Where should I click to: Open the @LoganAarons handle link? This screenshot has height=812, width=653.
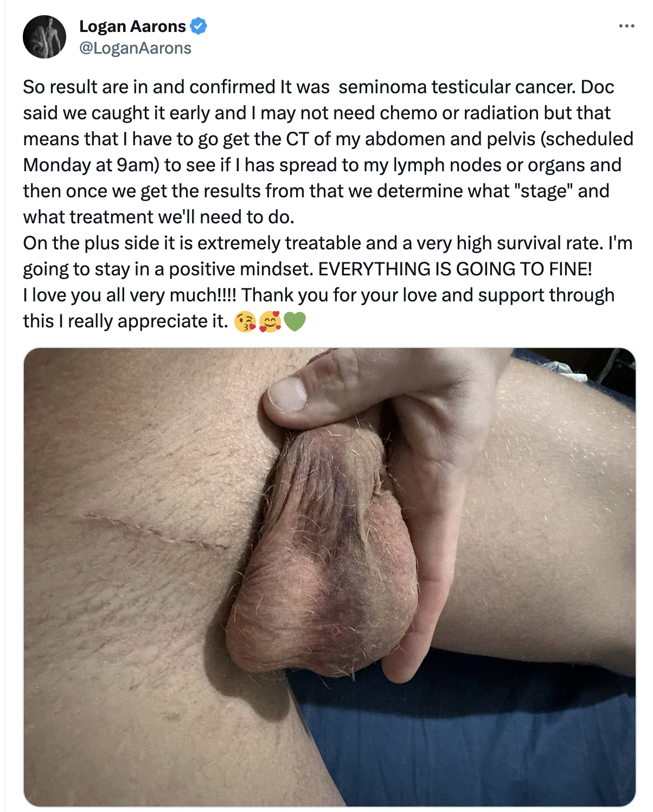coord(135,48)
